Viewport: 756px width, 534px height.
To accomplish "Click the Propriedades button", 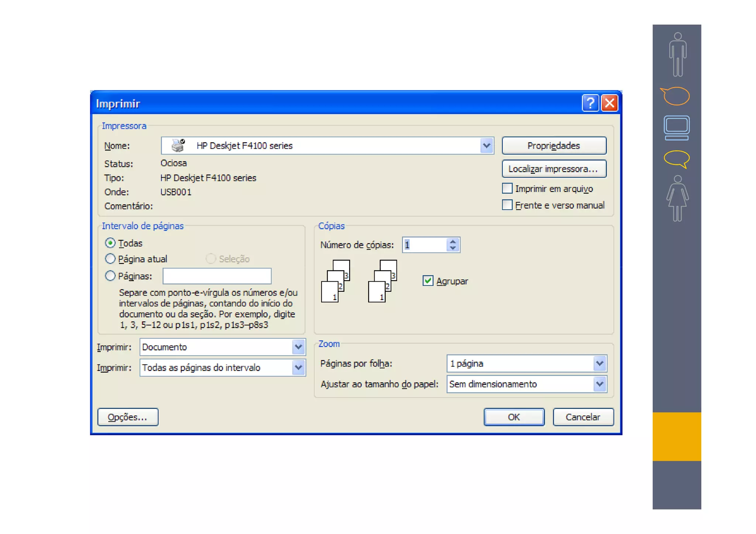I will pos(553,145).
